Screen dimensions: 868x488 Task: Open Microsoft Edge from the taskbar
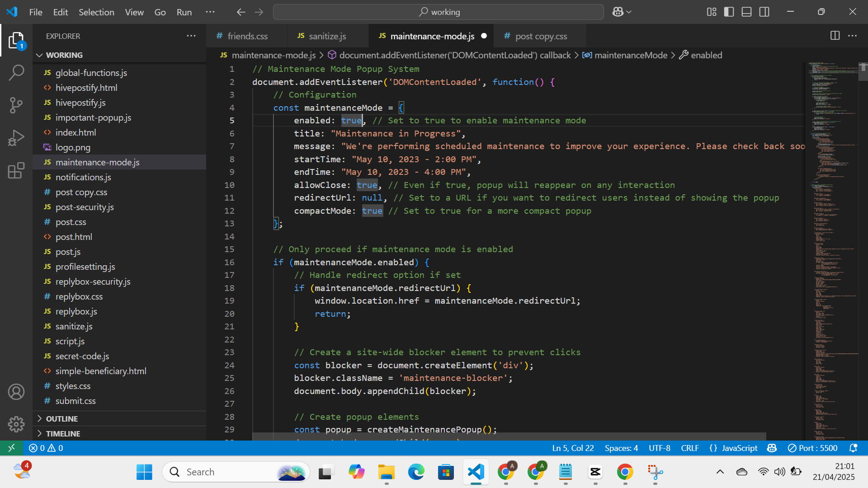pyautogui.click(x=416, y=472)
